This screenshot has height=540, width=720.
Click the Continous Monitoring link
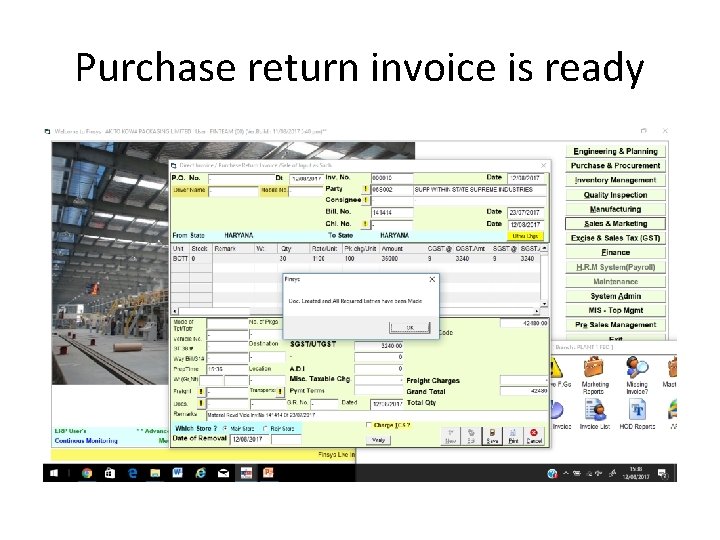tap(86, 441)
